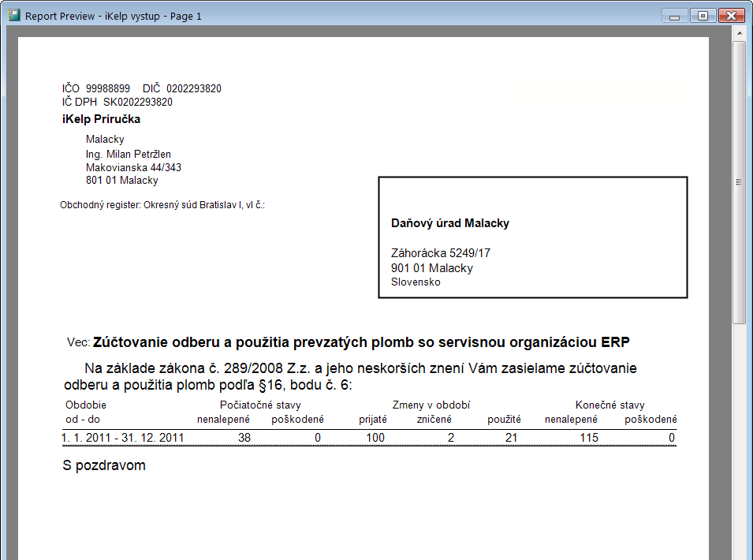Click the vertical scrollbar up arrow
The width and height of the screenshot is (753, 560).
point(739,33)
